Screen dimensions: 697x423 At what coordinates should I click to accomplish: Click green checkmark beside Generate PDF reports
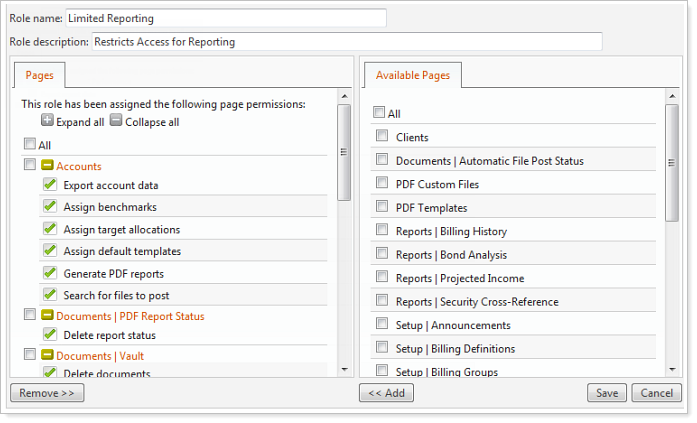click(x=49, y=273)
